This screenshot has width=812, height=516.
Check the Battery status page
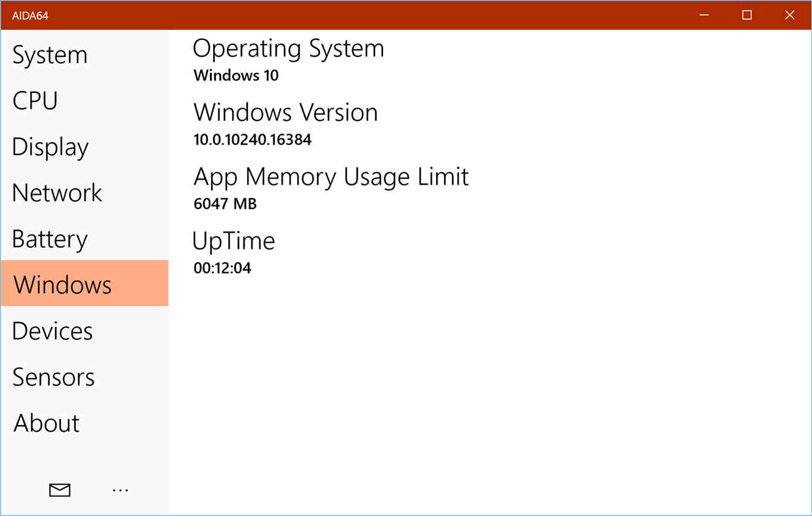(49, 239)
